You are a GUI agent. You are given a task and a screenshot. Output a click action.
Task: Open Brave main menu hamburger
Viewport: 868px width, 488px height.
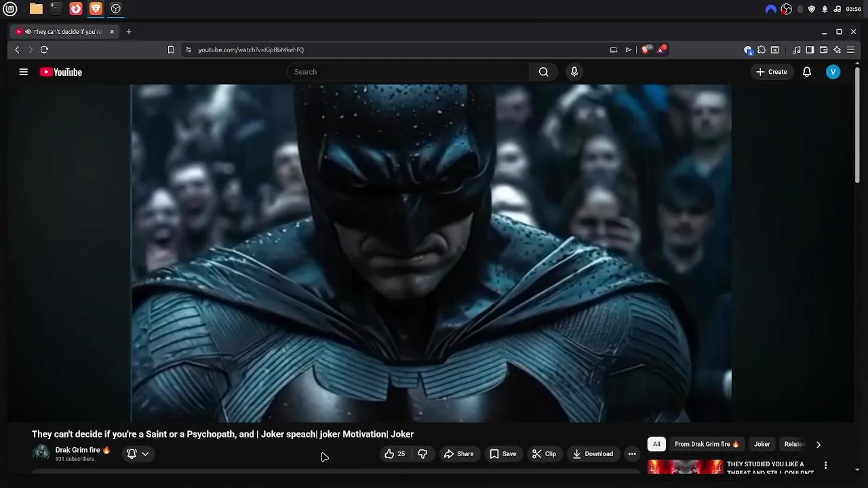point(851,49)
